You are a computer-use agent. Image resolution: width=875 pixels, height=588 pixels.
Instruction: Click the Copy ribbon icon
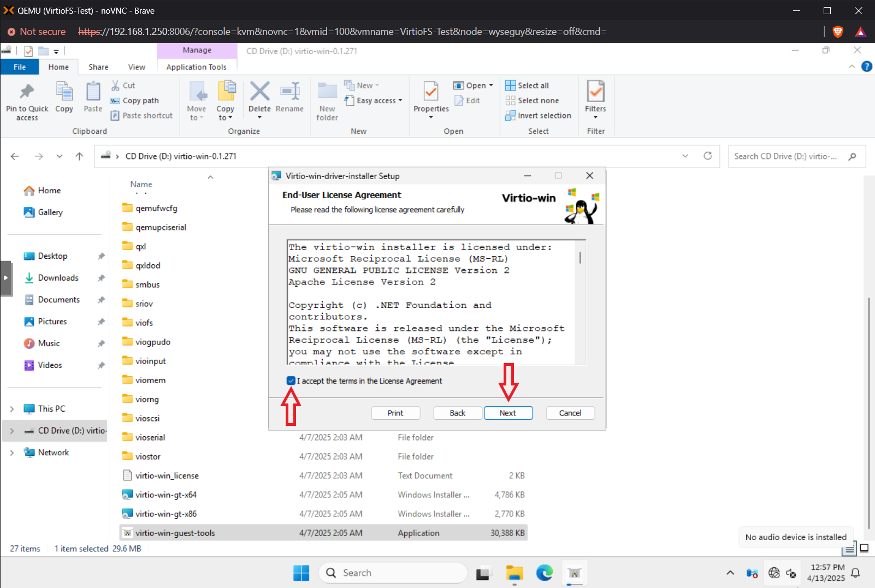64,92
